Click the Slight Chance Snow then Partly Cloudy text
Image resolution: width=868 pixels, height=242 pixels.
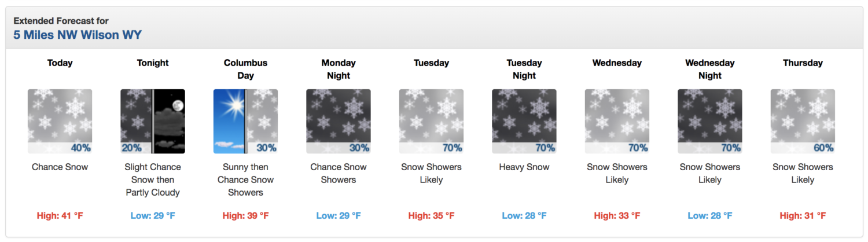[x=153, y=179]
